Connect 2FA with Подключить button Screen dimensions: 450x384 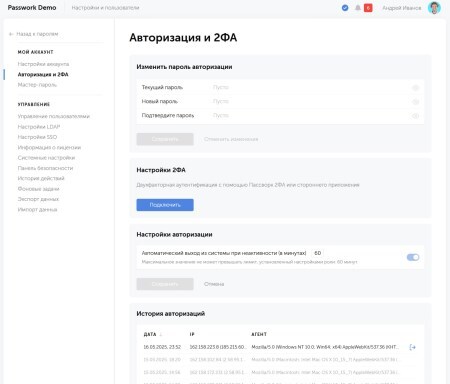pyautogui.click(x=165, y=205)
